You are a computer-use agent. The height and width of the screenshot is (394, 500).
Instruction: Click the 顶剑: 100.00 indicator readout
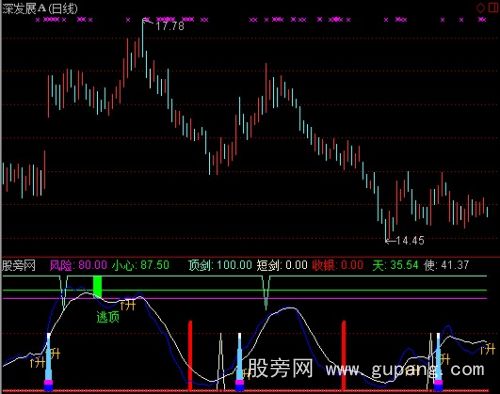coord(220,265)
